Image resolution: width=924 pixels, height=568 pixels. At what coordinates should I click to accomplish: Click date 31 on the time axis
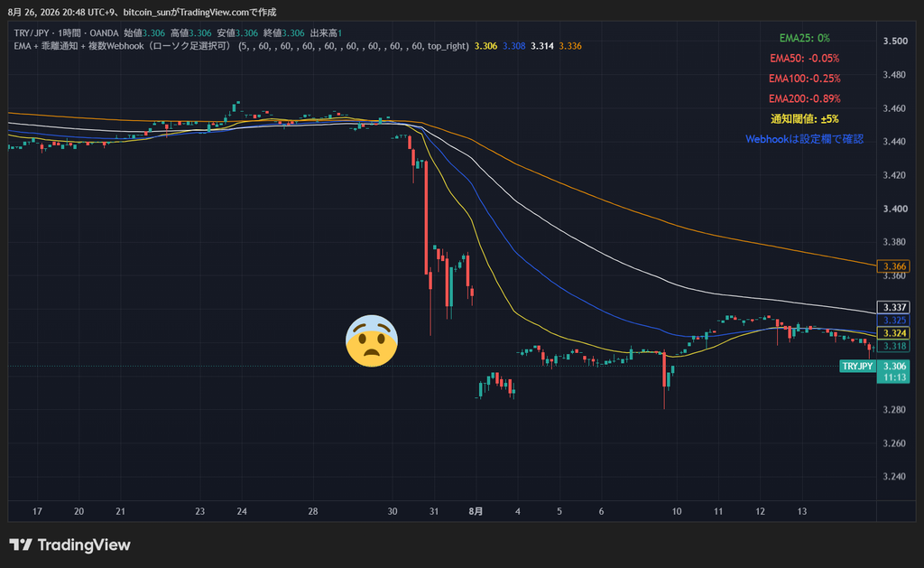tap(434, 511)
